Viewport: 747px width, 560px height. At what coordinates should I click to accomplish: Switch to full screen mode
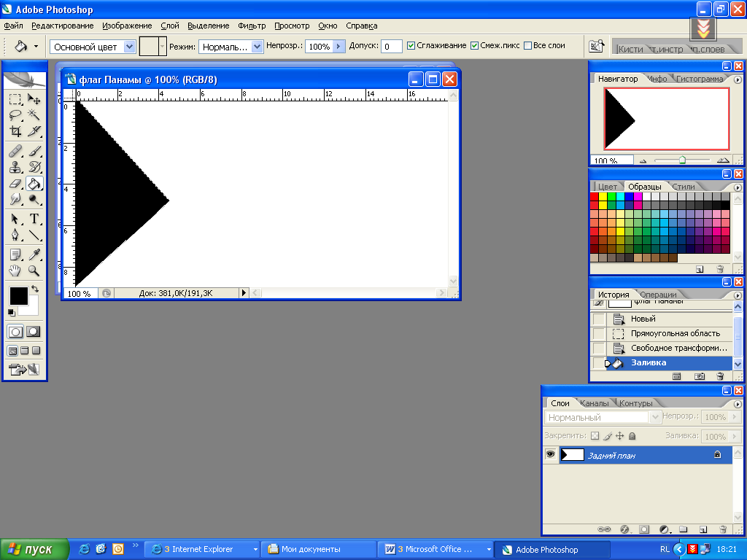click(36, 351)
